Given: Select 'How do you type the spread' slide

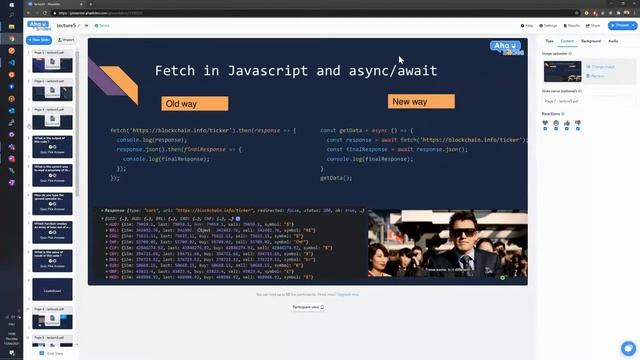Looking at the screenshot, I should (52, 204).
